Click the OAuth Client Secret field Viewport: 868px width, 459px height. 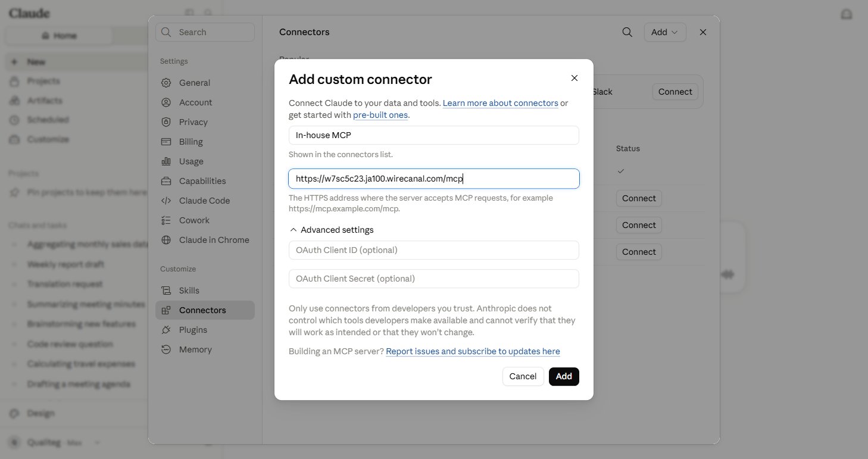point(434,279)
